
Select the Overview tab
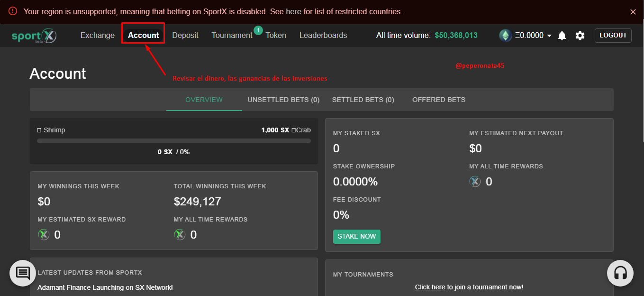click(x=204, y=100)
